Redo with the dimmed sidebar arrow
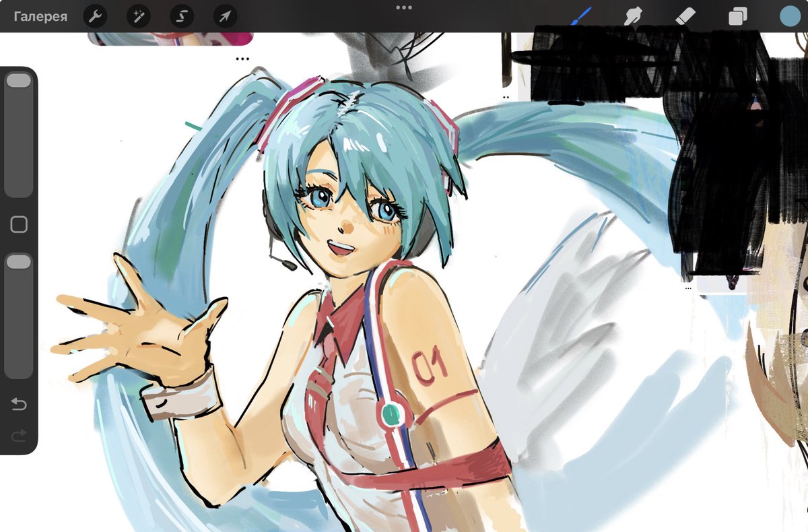Screen dimensions: 808x532 tap(19, 436)
